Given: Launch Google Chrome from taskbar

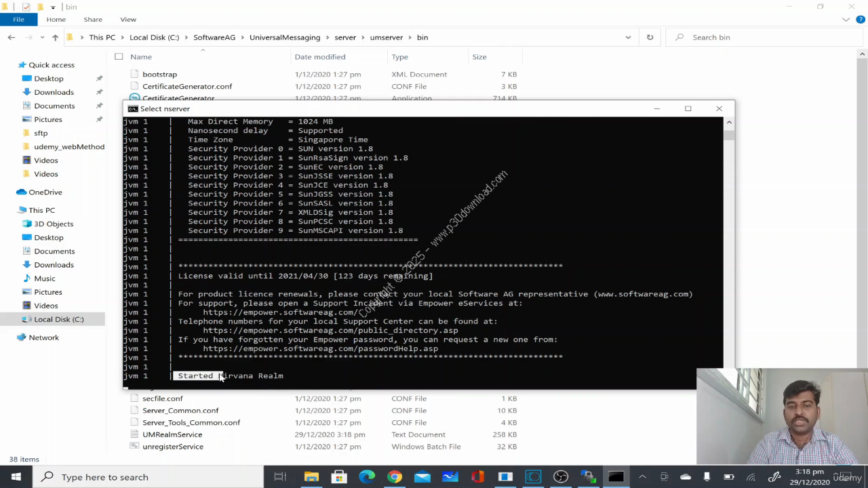Looking at the screenshot, I should [x=395, y=477].
